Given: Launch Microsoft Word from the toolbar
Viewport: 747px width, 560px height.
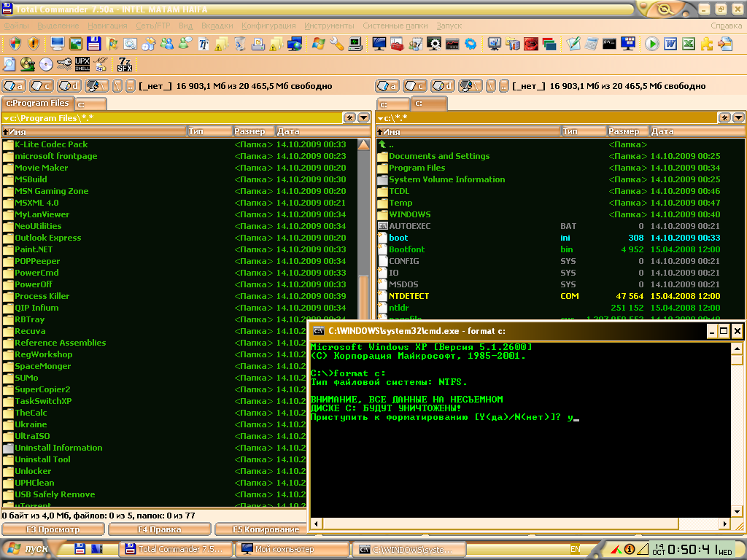Looking at the screenshot, I should click(670, 44).
